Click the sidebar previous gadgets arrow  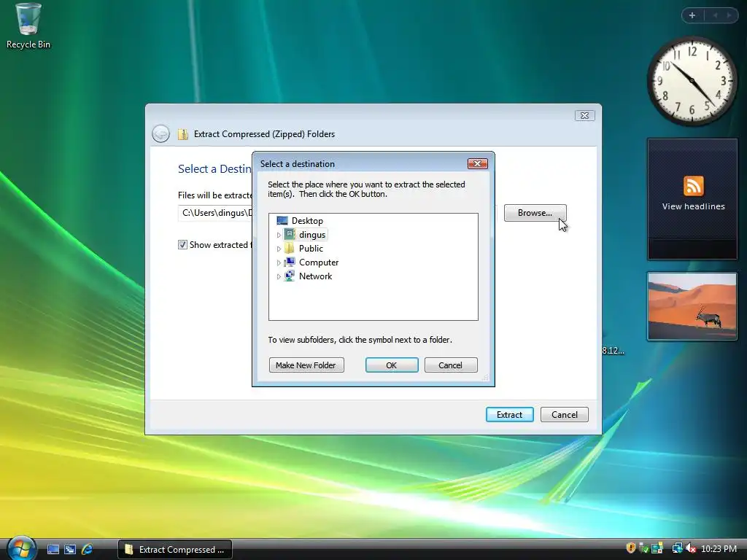pyautogui.click(x=715, y=15)
